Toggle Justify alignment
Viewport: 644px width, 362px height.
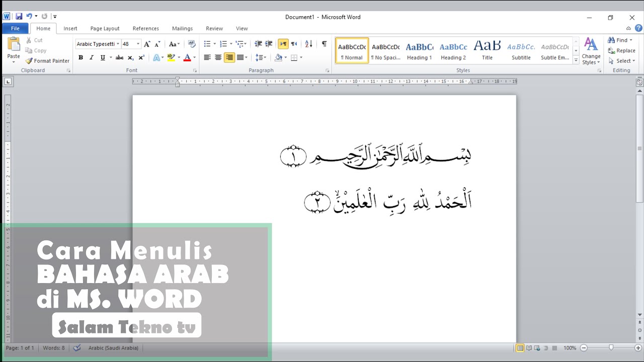pos(240,58)
